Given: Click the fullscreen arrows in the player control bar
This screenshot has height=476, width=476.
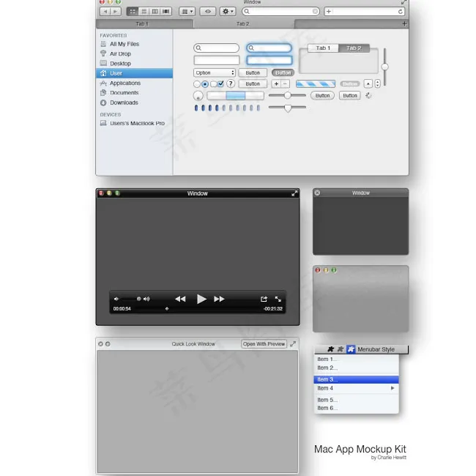Looking at the screenshot, I should [278, 299].
